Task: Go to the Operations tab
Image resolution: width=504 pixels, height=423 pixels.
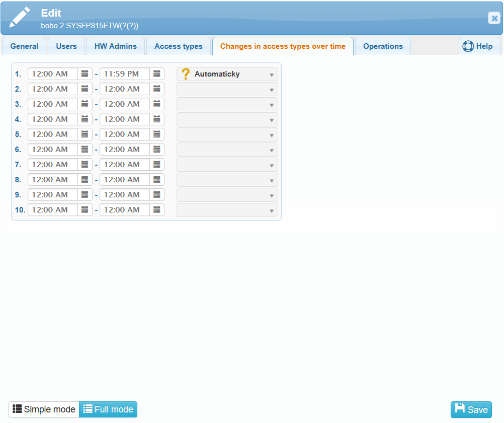Action: [x=383, y=46]
